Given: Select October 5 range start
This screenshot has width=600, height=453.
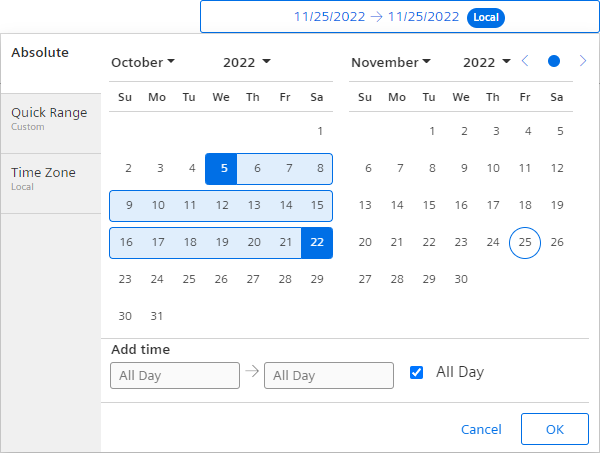Looking at the screenshot, I should click(221, 169).
